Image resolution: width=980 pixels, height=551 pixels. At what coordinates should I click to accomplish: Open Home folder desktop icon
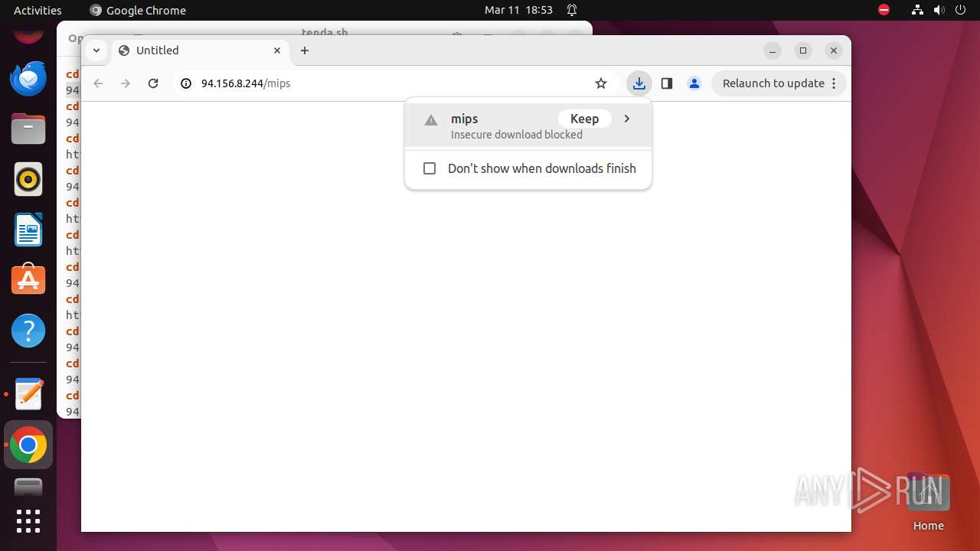click(x=928, y=502)
